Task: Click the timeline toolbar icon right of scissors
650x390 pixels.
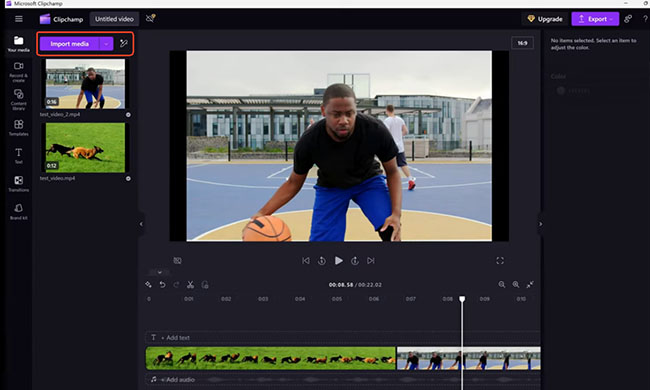Action: (205, 284)
